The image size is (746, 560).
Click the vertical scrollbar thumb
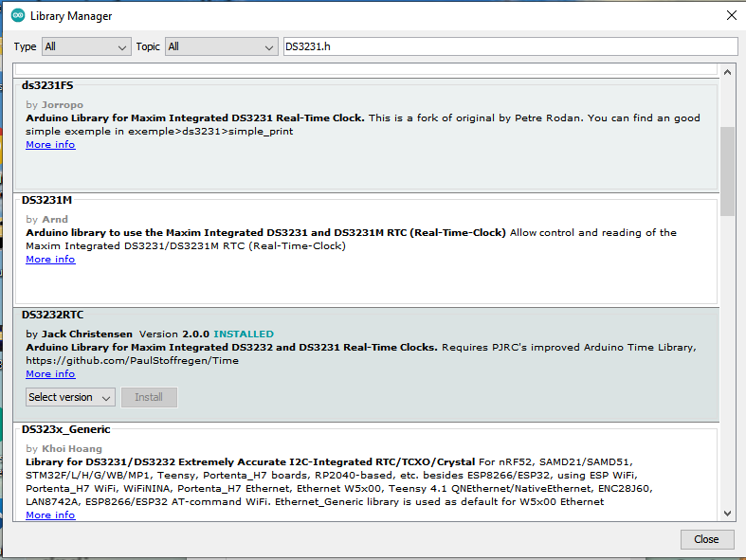(727, 172)
